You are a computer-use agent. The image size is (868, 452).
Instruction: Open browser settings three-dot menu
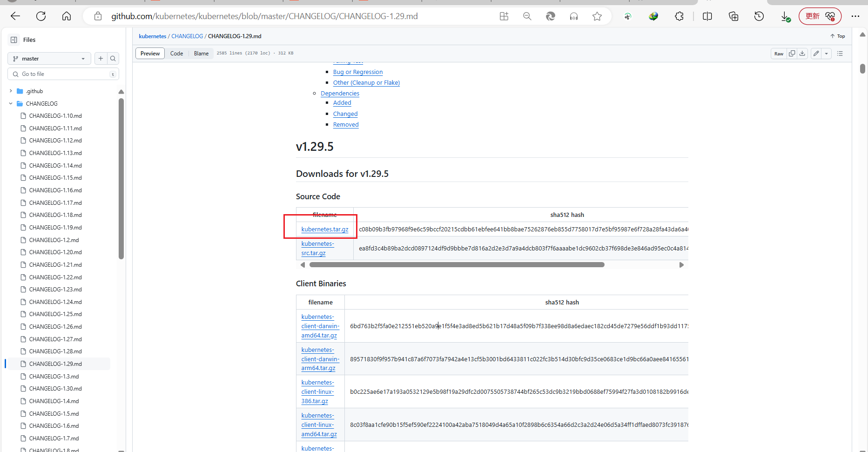[x=855, y=16]
